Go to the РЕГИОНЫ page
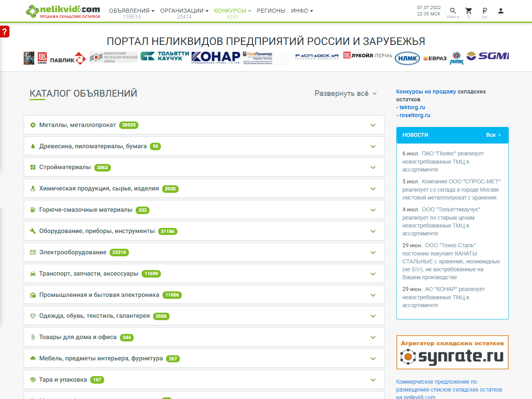The image size is (532, 399). point(271,11)
